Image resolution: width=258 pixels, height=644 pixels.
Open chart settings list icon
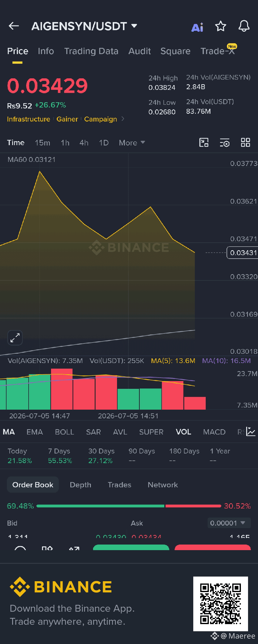[x=225, y=143]
